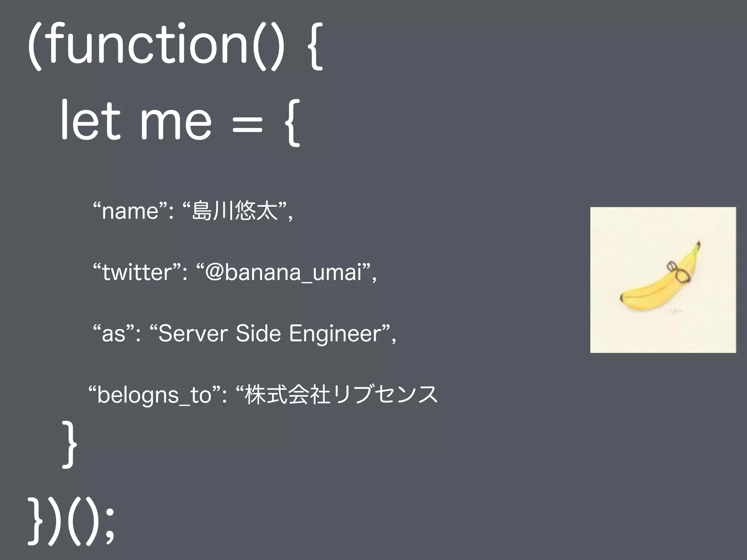Image resolution: width=747 pixels, height=560 pixels.
Task: Select the "Server Side Engineer" text
Action: [x=269, y=333]
